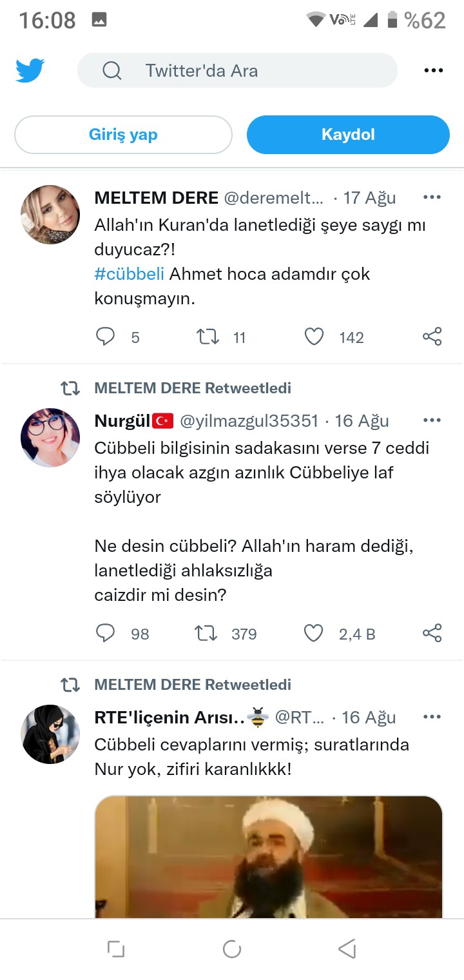Reply to Nurgül's tweet with 98 replies

point(105,634)
